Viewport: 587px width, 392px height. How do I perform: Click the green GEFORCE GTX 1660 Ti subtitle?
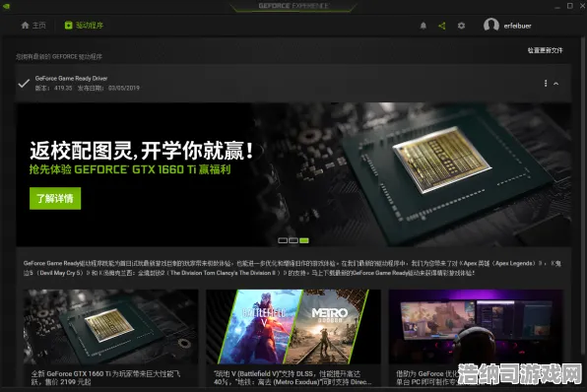[x=130, y=169]
